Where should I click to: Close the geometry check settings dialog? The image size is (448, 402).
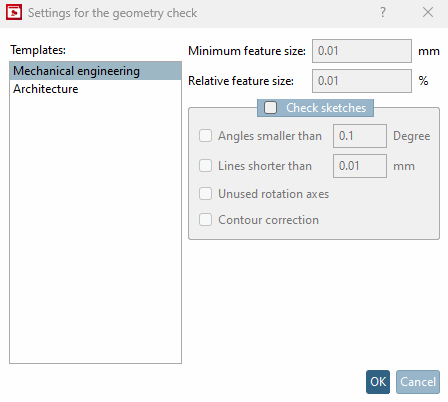pos(428,12)
